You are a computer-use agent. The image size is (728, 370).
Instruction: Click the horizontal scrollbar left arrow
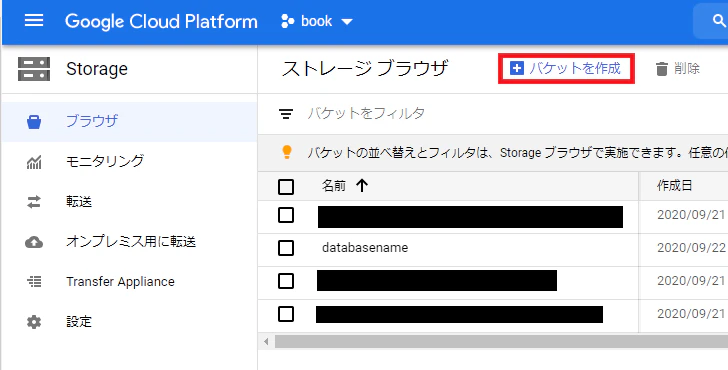[266, 342]
